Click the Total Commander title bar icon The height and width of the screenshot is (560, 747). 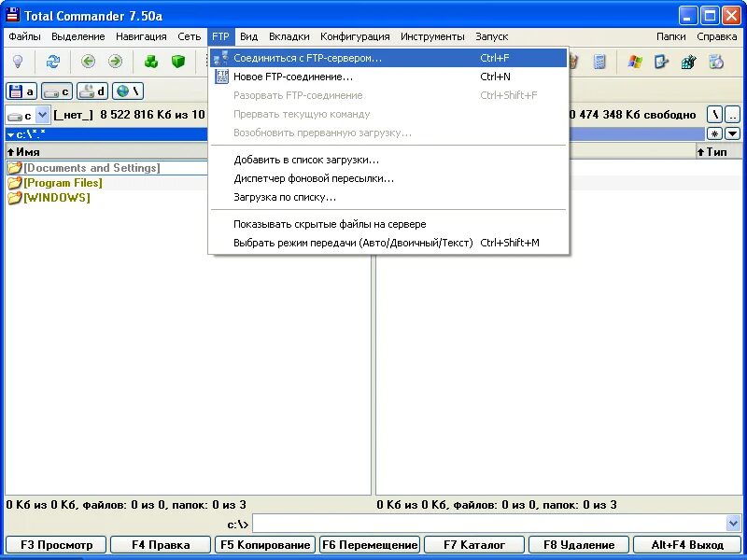click(x=13, y=15)
